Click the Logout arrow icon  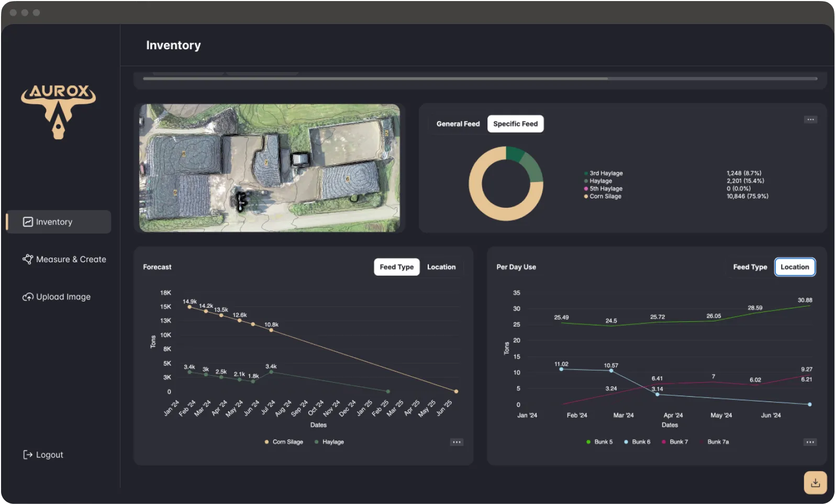coord(28,455)
